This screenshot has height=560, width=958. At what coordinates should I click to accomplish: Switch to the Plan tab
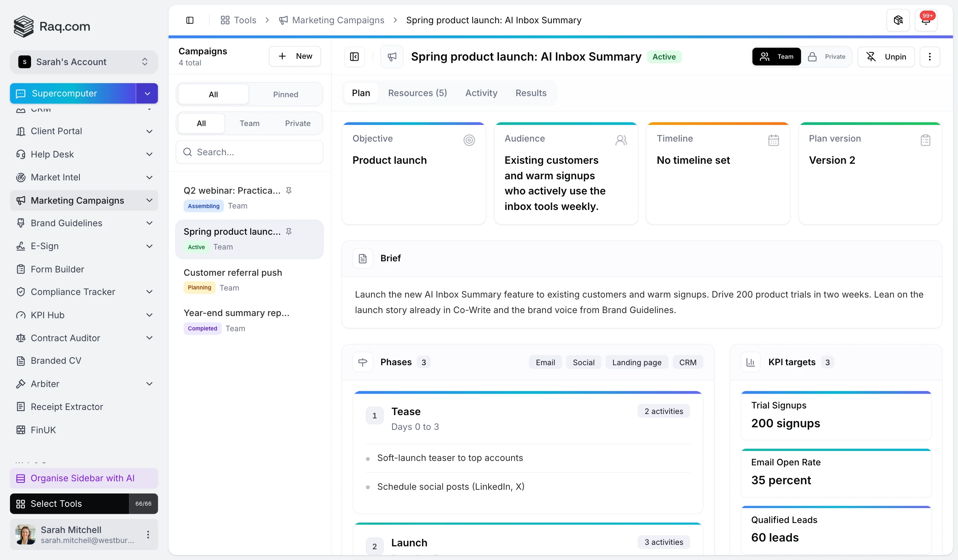tap(361, 93)
